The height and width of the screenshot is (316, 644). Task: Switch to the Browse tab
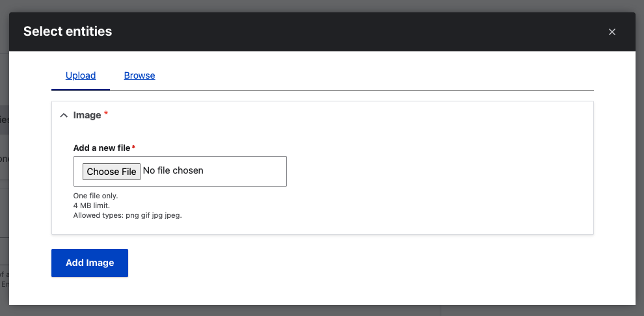click(x=139, y=75)
